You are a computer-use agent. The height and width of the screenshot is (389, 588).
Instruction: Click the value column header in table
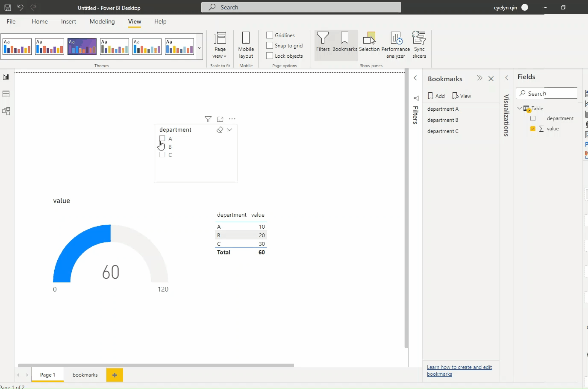[258, 215]
